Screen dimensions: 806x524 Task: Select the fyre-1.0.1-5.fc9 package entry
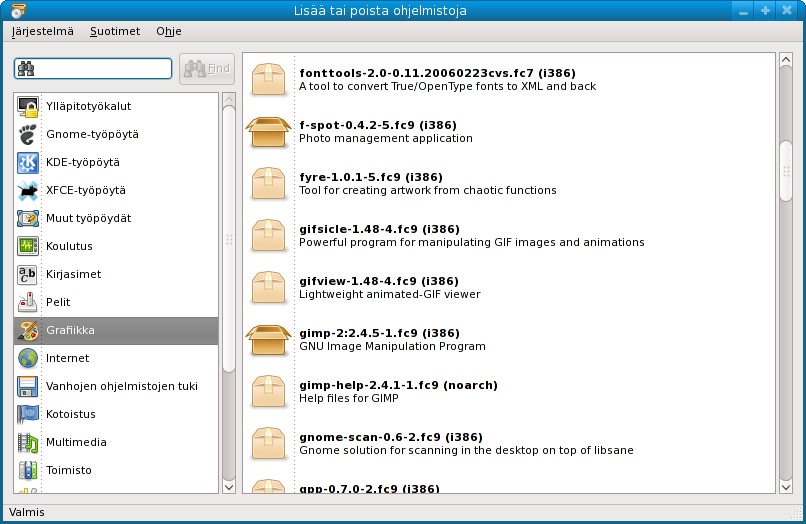pos(427,183)
